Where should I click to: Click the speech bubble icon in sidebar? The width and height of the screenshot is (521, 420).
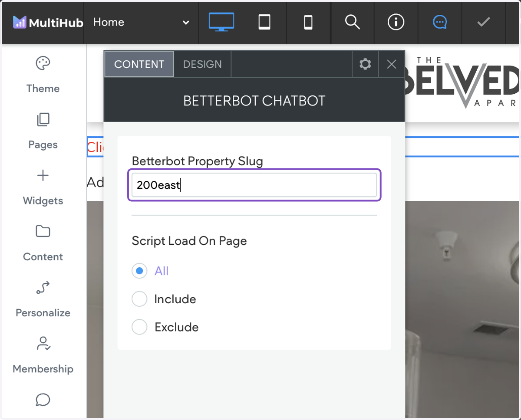click(43, 400)
